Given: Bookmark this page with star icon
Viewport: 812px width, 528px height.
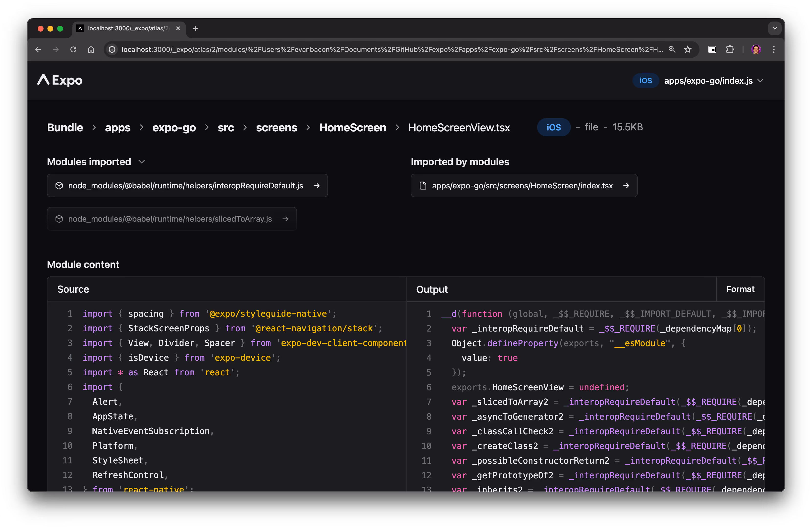Looking at the screenshot, I should tap(688, 49).
